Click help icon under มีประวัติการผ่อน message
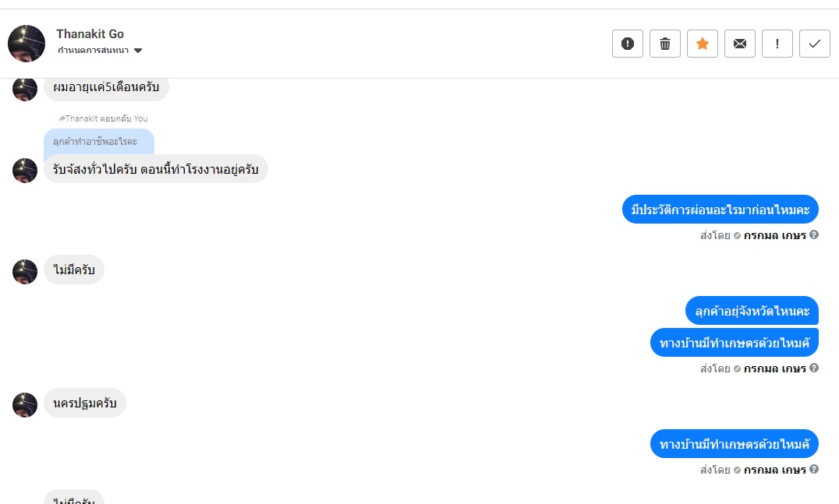 tap(814, 234)
